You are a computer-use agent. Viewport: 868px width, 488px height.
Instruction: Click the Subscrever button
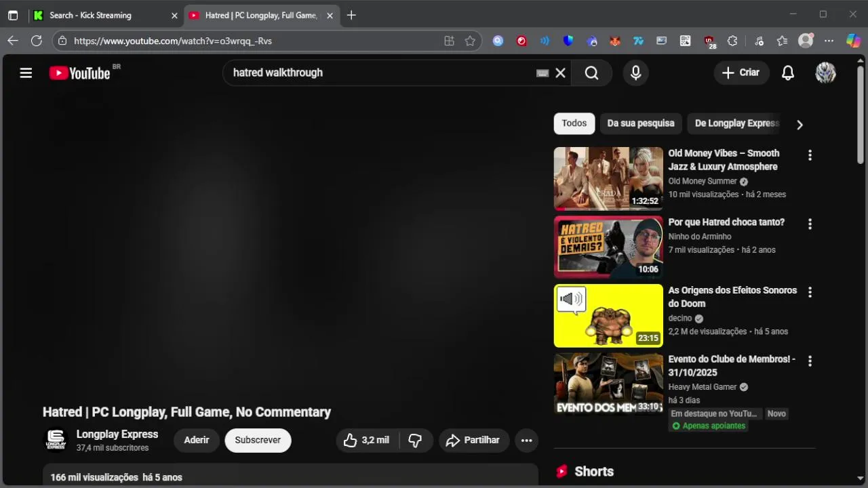[x=258, y=440]
